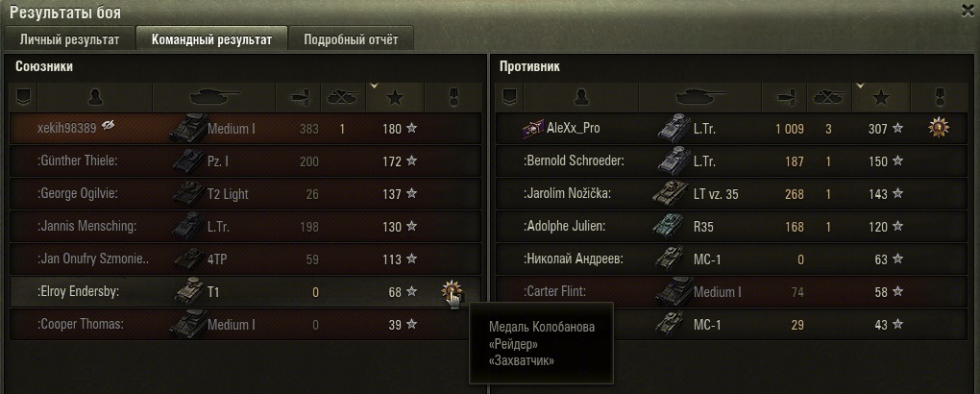The width and height of the screenshot is (980, 394).
Task: Sort enemy team by damage column icon
Action: (784, 97)
